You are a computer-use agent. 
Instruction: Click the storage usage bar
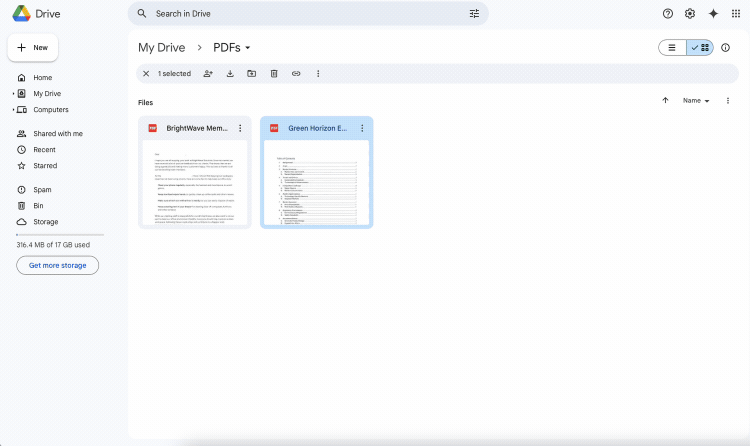click(60, 235)
